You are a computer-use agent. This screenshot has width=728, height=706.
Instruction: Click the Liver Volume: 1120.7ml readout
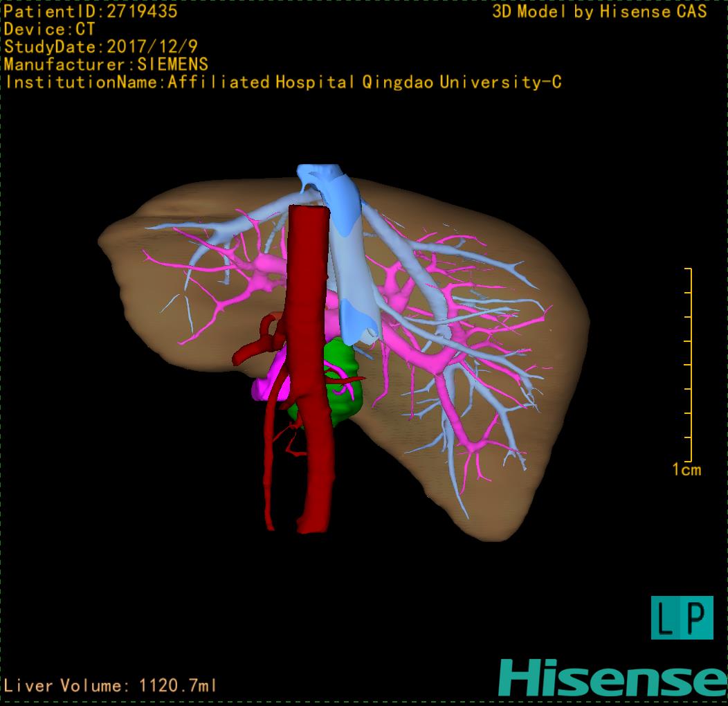(110, 685)
